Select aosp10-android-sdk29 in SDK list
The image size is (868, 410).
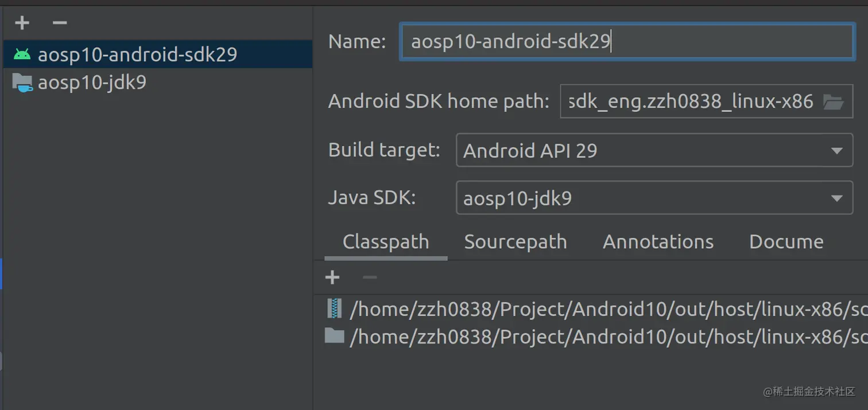coord(158,54)
